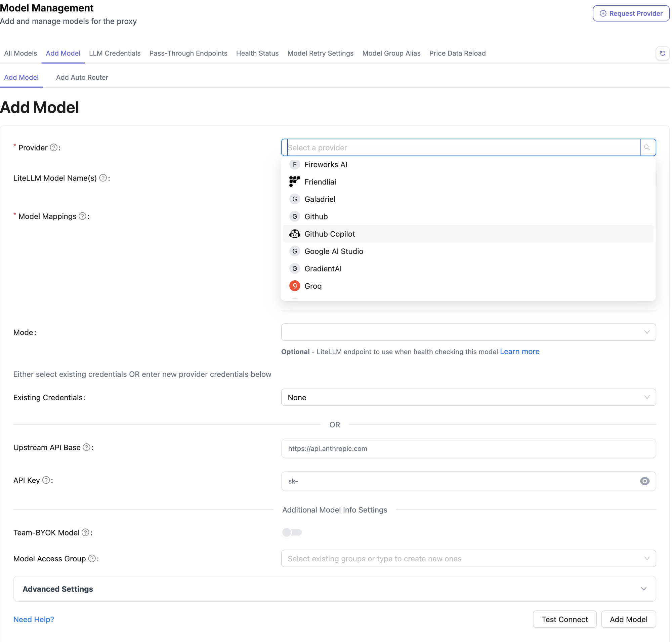Click the Google AI Studio letter icon

pyautogui.click(x=295, y=251)
